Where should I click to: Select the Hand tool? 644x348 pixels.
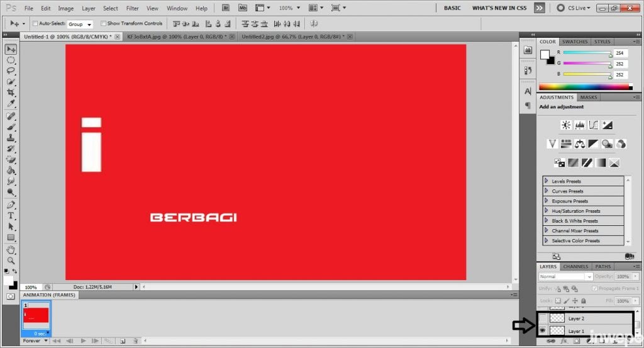(11, 250)
